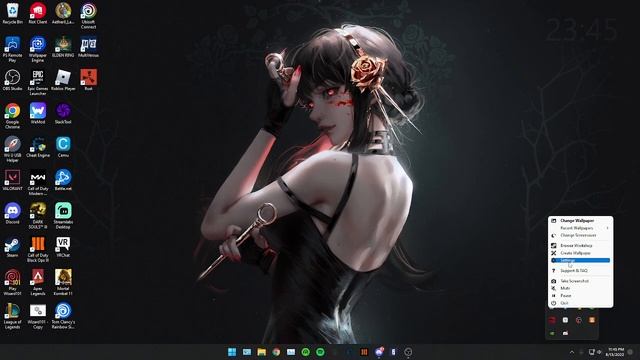This screenshot has width=640, height=360.
Task: Open the Wii U USB Helper icon
Action: pyautogui.click(x=13, y=149)
